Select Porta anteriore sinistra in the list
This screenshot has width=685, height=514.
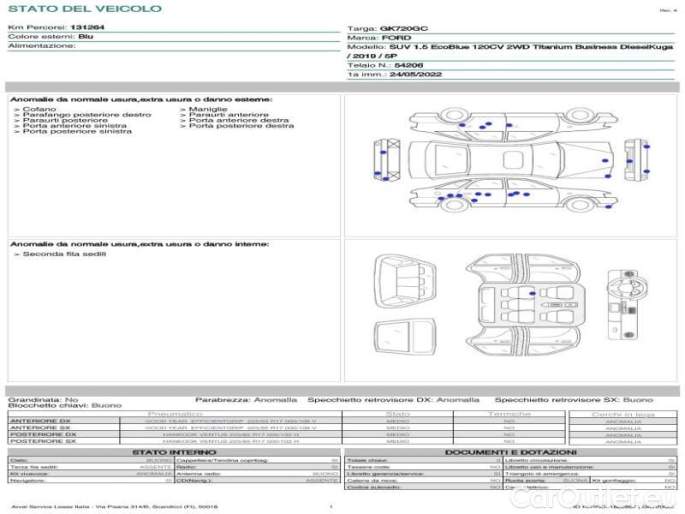click(75, 126)
